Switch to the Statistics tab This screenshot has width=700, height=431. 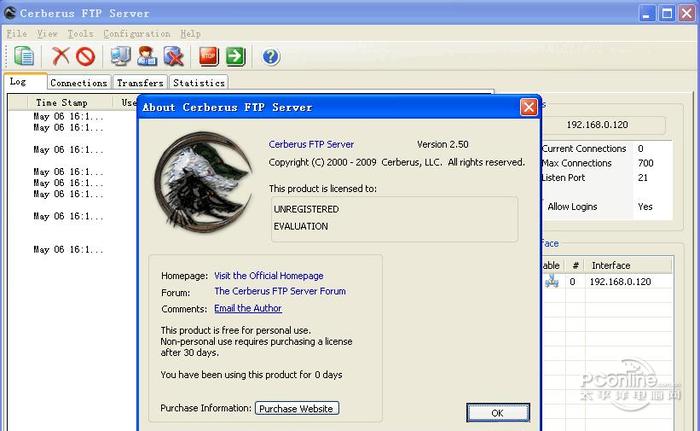pyautogui.click(x=199, y=83)
